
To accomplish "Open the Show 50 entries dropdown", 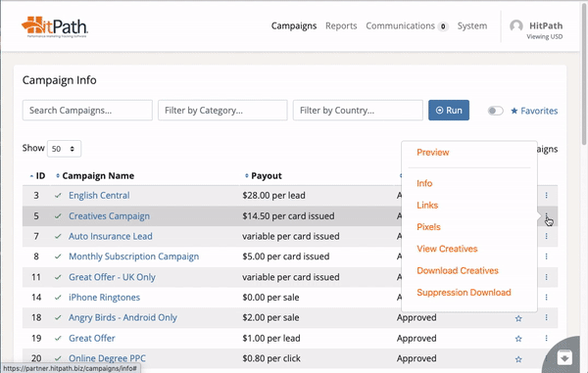I will [x=64, y=149].
